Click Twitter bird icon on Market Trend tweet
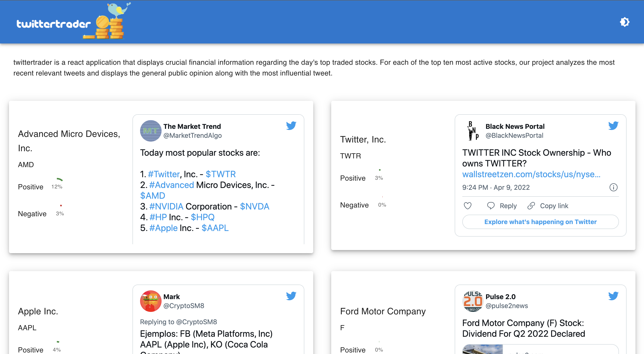 click(291, 125)
